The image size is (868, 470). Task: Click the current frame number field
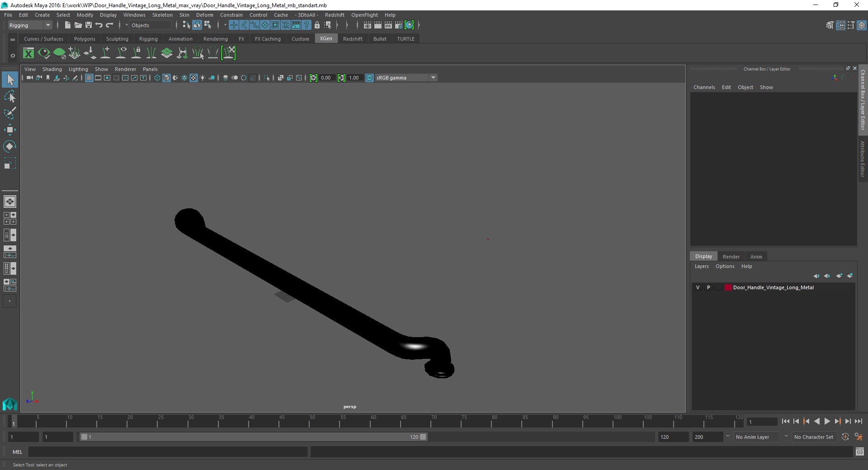[x=762, y=422]
